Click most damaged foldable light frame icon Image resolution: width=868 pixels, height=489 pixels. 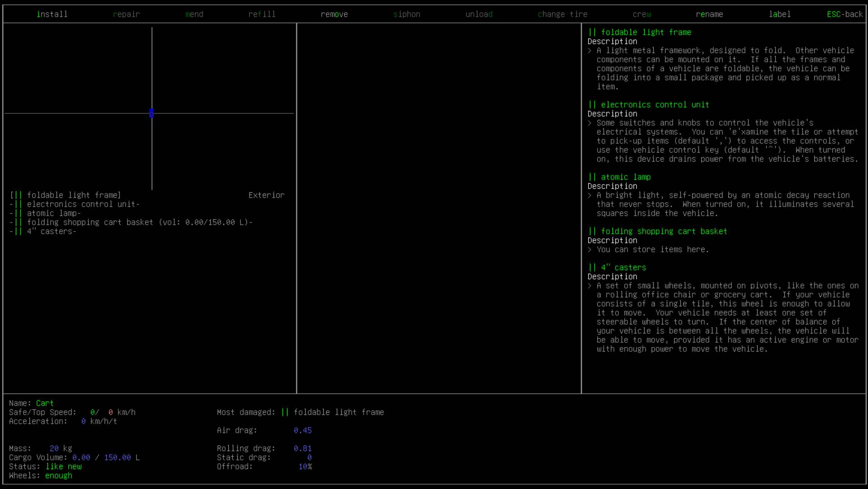[285, 412]
